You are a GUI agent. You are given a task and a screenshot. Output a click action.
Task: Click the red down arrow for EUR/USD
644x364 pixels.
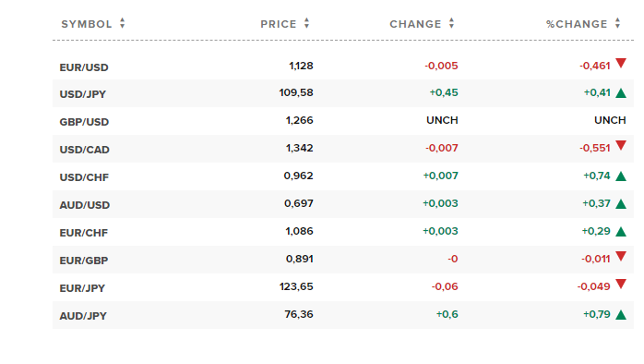(x=621, y=64)
